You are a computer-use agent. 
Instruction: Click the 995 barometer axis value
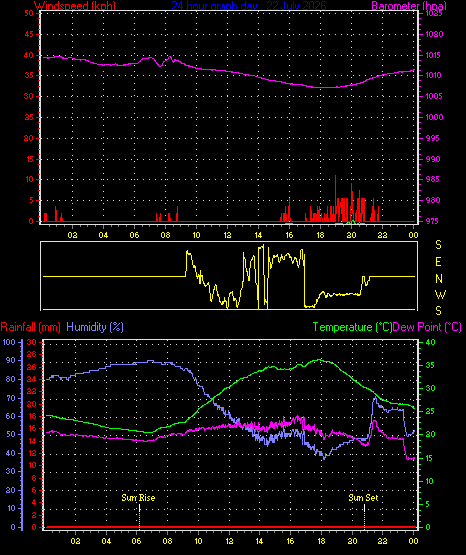433,138
